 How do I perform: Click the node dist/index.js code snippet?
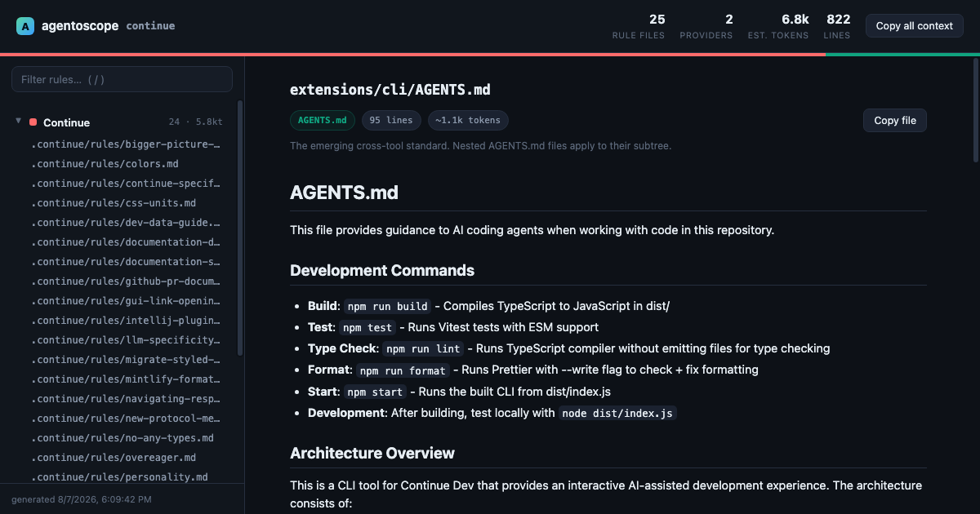coord(617,413)
